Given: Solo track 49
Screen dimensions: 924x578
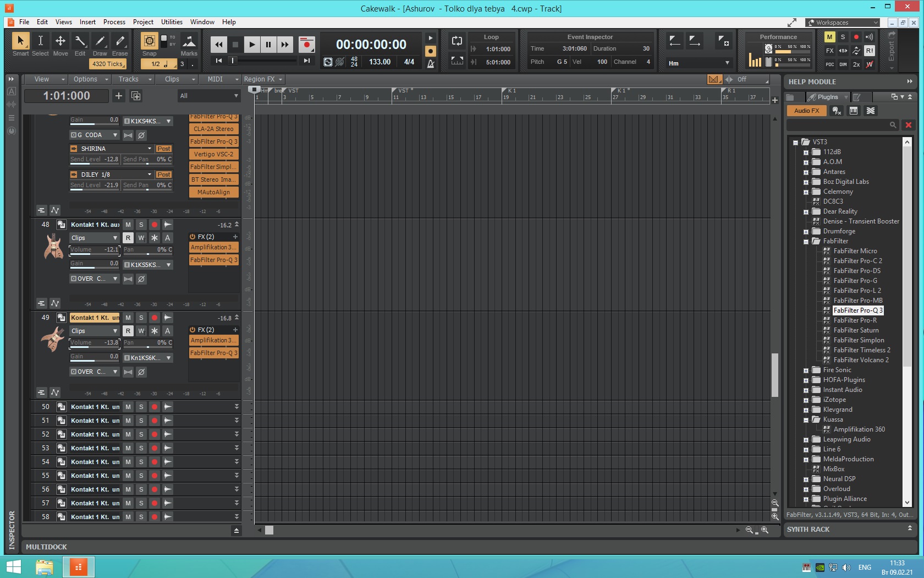Looking at the screenshot, I should point(141,318).
